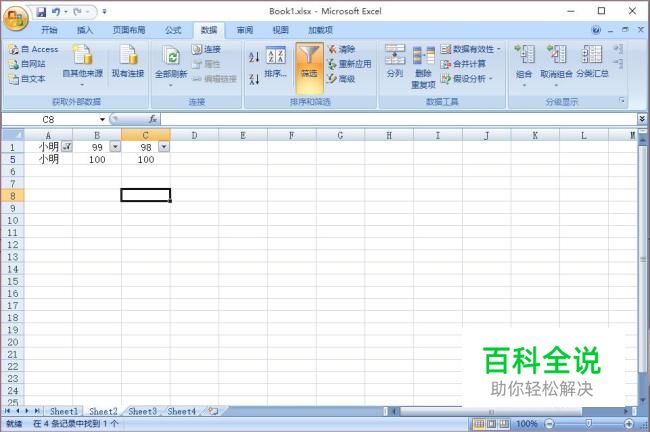Open column B filter dropdown

[x=115, y=147]
